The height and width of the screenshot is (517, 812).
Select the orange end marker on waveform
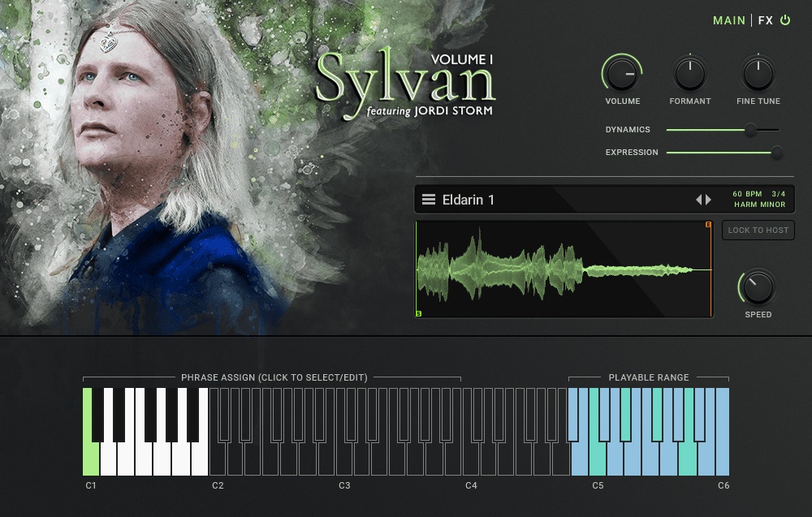708,225
